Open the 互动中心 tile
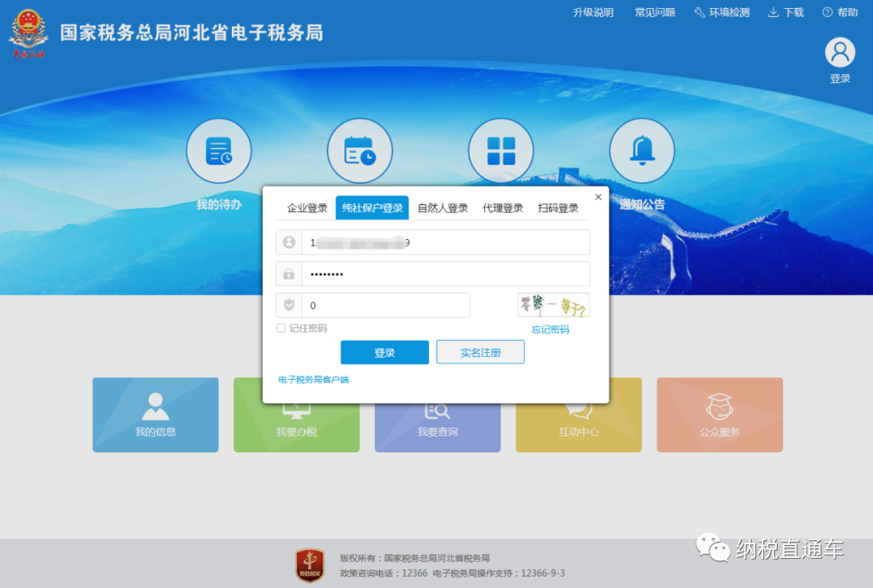The width and height of the screenshot is (873, 588). [579, 427]
